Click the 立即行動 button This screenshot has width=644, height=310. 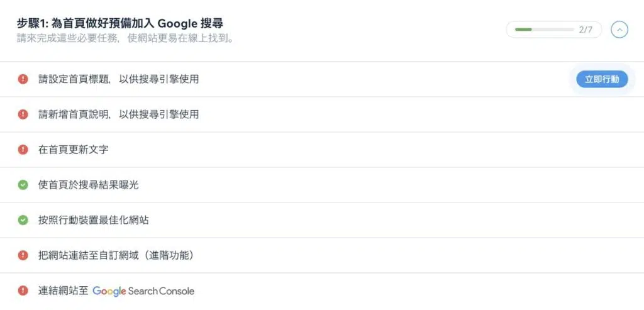[x=602, y=79]
